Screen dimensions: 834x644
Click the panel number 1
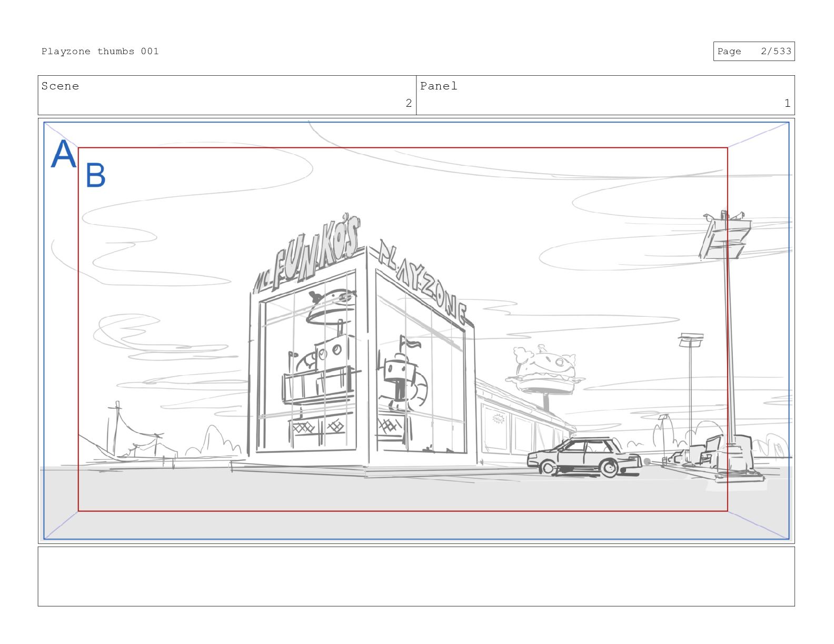[787, 103]
